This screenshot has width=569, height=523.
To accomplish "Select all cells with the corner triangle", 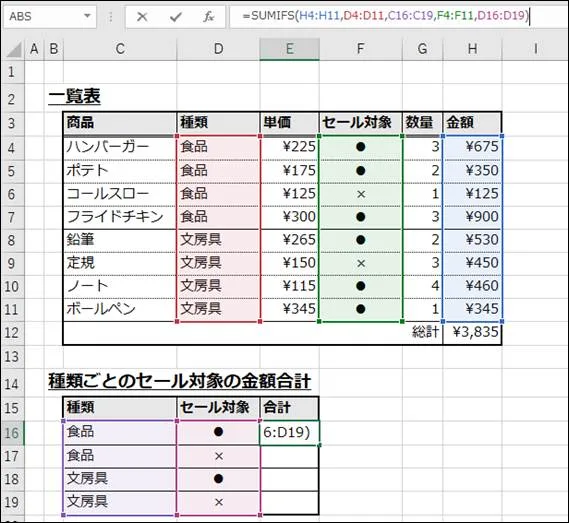I will [x=14, y=49].
